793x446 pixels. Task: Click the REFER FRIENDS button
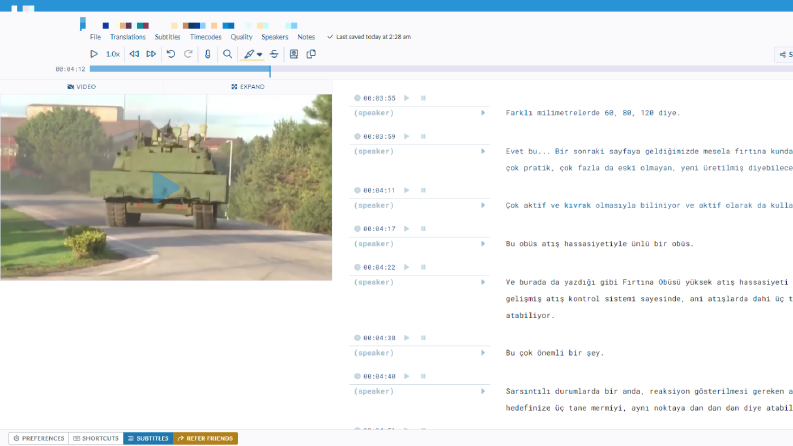coord(205,438)
